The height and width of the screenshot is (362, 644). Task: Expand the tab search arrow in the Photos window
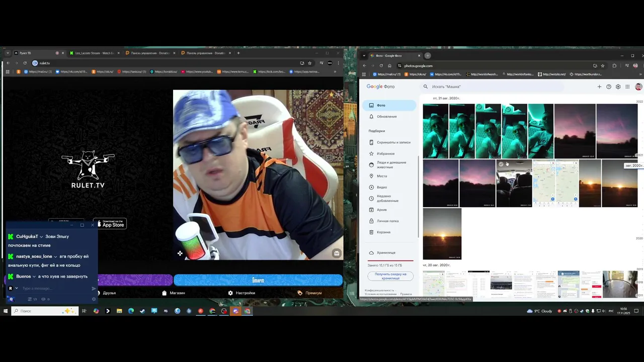(x=363, y=55)
